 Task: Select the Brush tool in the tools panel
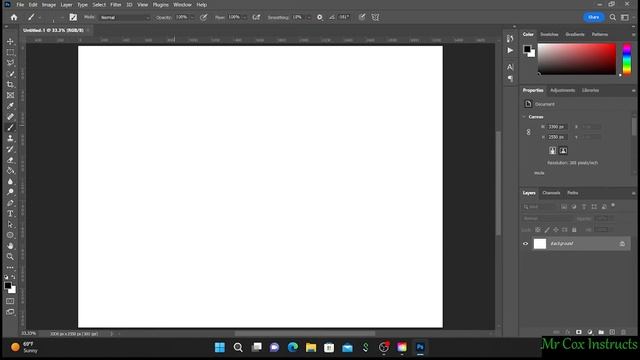[10, 128]
